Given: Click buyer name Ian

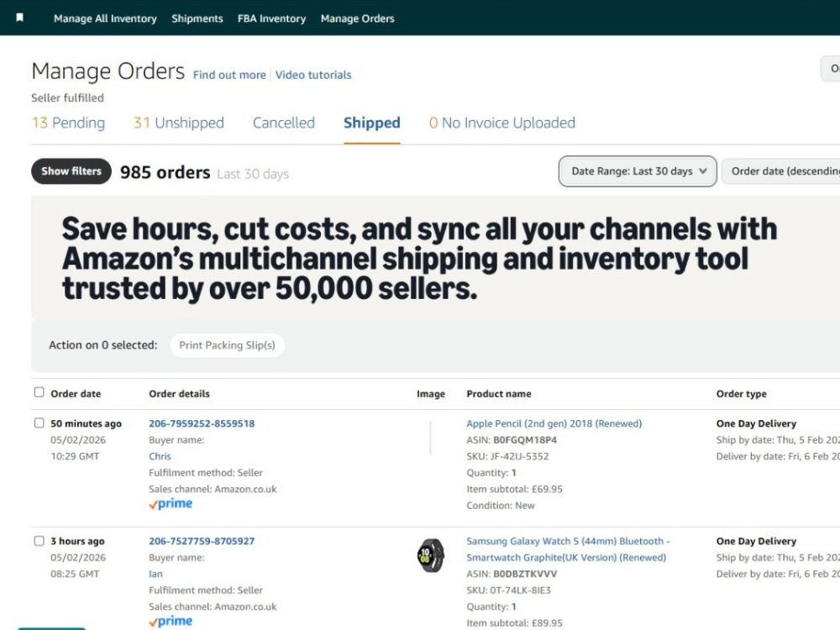Looking at the screenshot, I should click(x=155, y=574).
